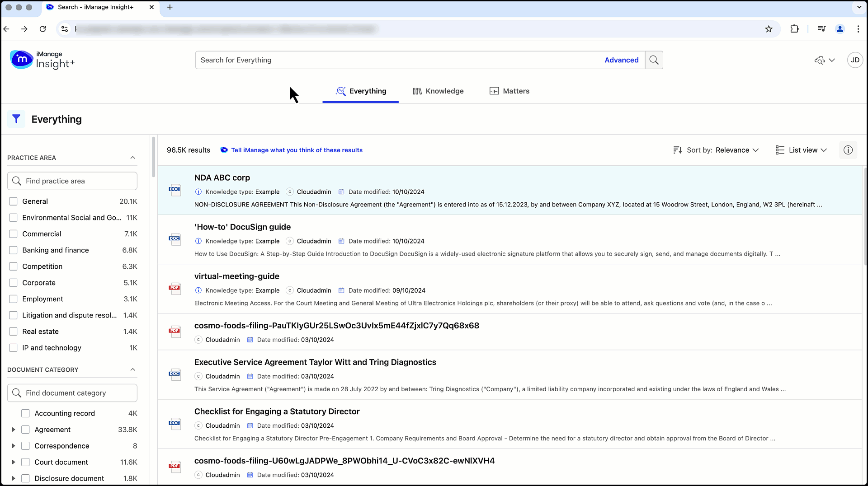Click the iManage Insight+ logo

click(42, 60)
